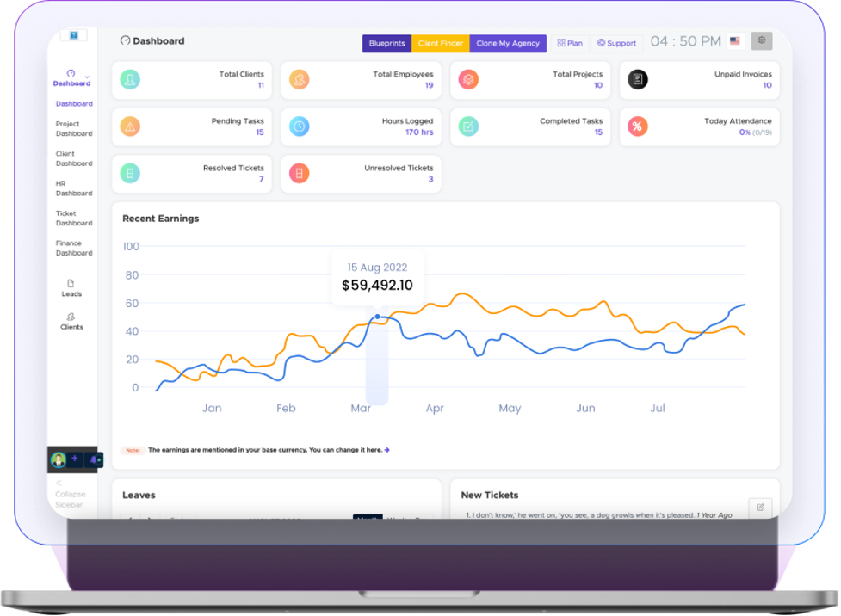Open Project Dashboard from the sidebar
This screenshot has width=841, height=616.
point(74,129)
